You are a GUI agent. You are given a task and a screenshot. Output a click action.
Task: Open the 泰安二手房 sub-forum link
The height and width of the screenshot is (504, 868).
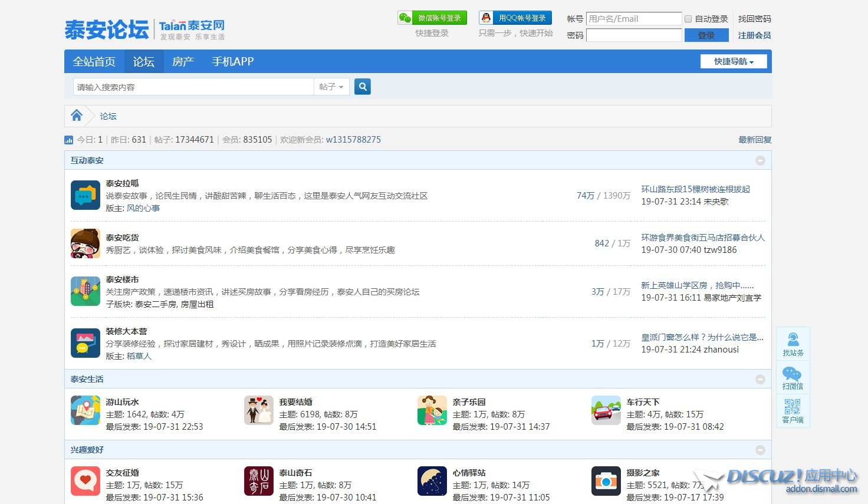click(156, 304)
